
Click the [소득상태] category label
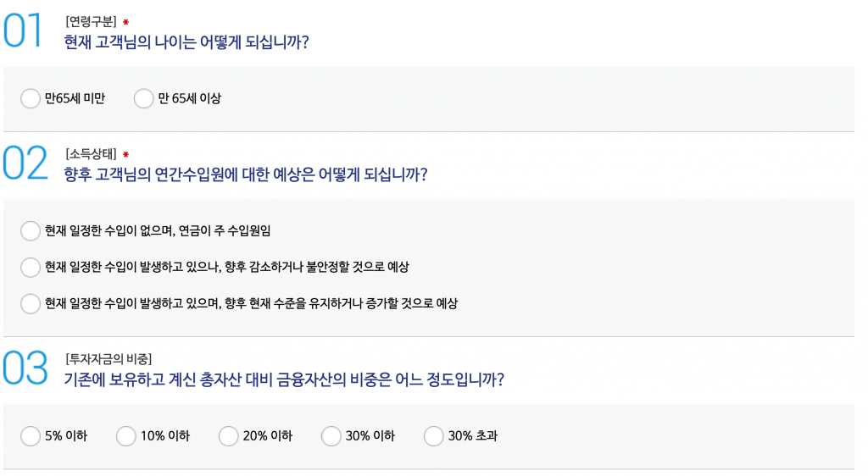point(91,153)
